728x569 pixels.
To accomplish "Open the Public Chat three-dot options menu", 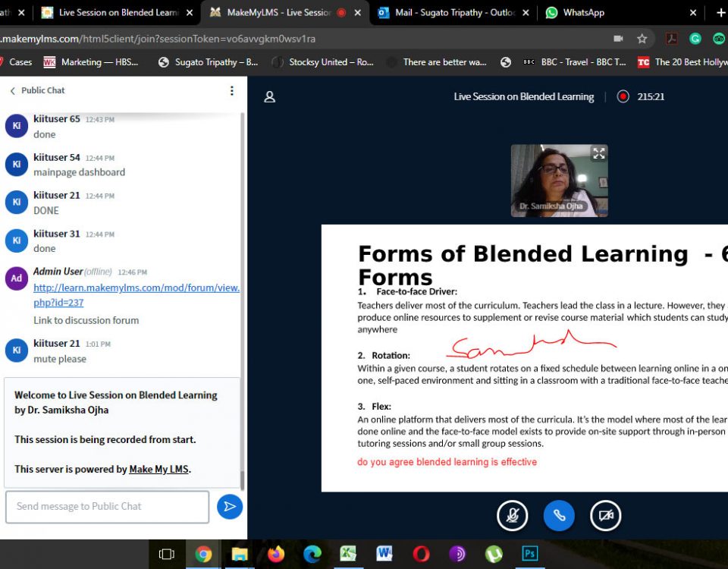I will 232,90.
